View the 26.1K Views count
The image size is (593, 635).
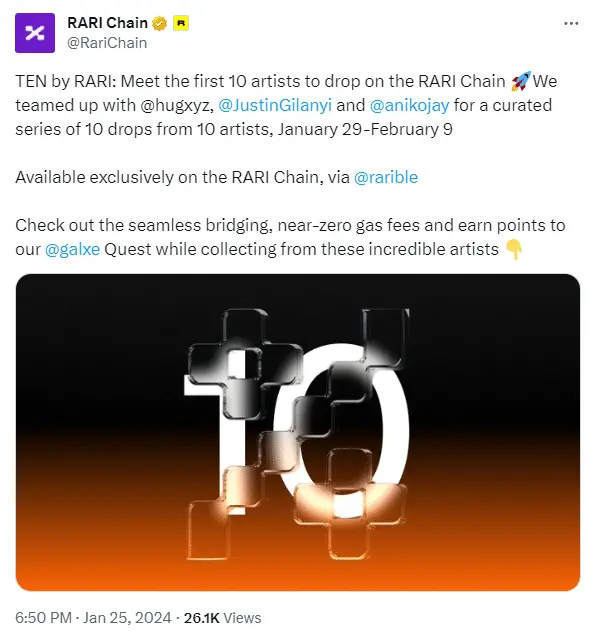(222, 618)
